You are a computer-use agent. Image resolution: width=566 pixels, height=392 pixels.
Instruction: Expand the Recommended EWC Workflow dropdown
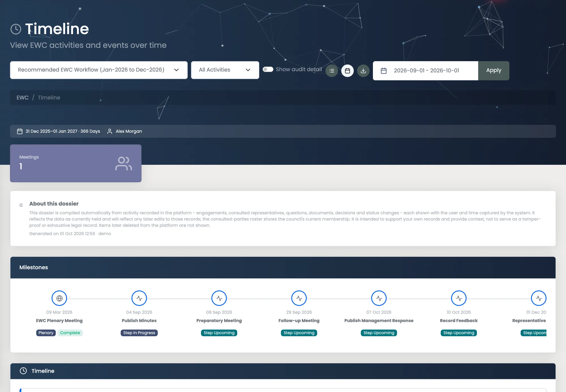point(99,70)
